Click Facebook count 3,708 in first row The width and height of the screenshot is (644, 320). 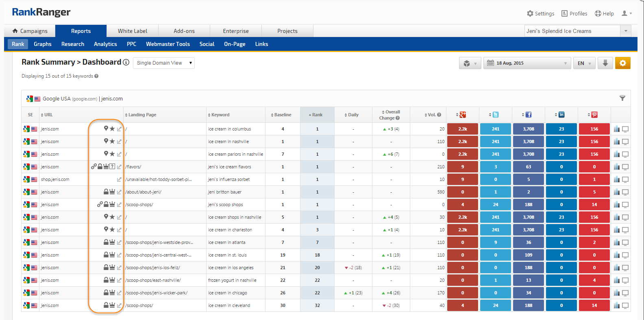pos(528,129)
